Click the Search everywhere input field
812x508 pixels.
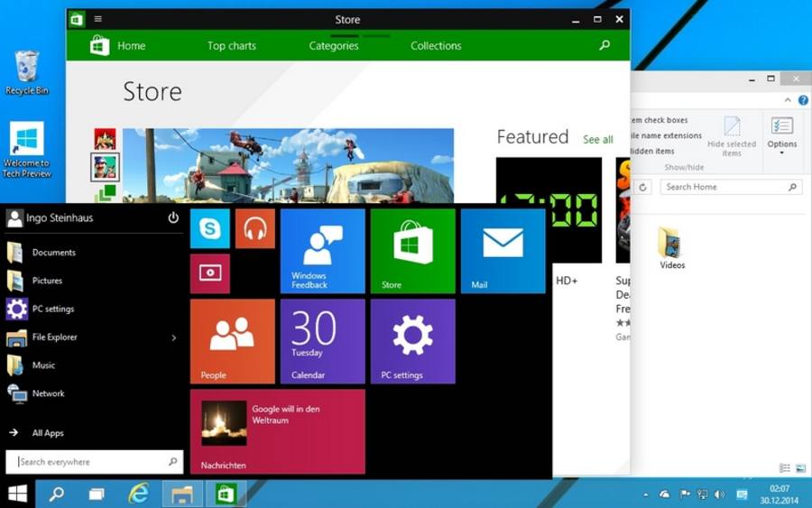point(94,461)
